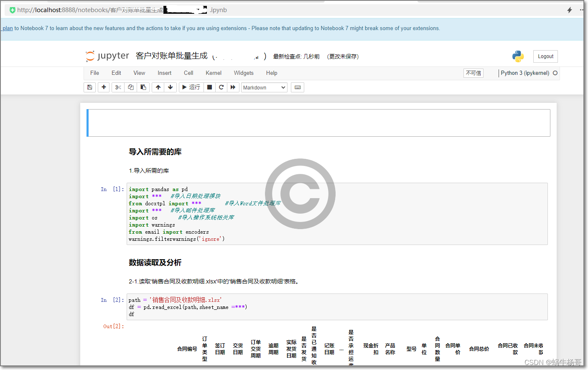Click the kernel idle indicator circle
The height and width of the screenshot is (370, 588).
555,73
